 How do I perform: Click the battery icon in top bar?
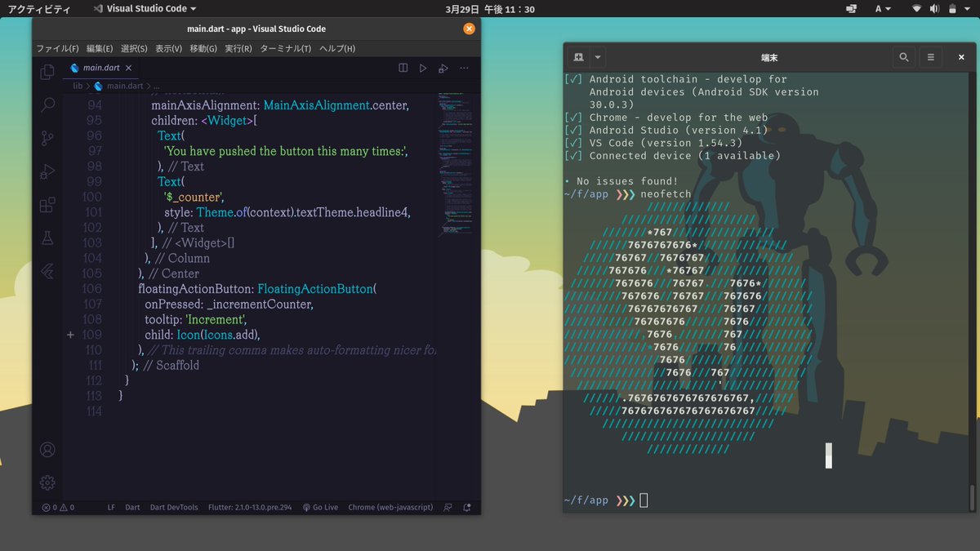951,9
